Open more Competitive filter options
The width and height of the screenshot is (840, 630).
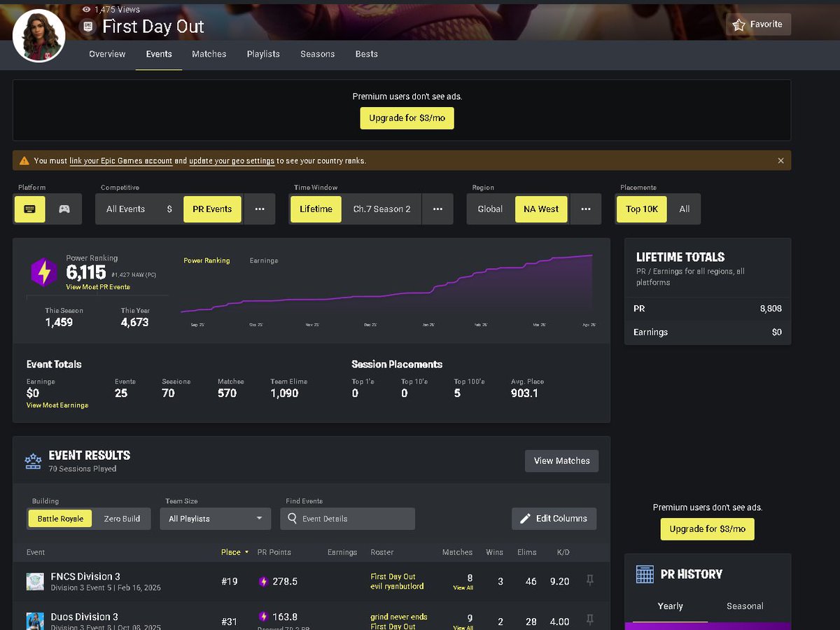260,209
